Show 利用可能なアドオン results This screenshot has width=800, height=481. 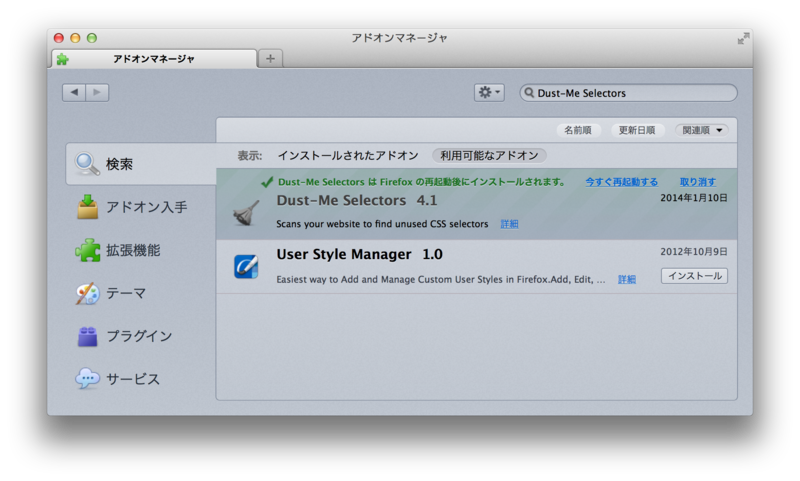(489, 156)
